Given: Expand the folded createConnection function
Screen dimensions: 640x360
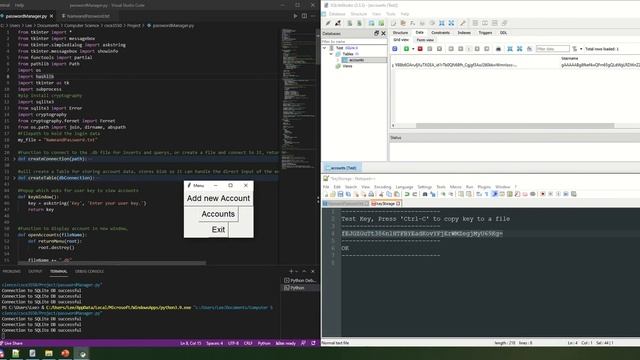Looking at the screenshot, I should (14, 159).
